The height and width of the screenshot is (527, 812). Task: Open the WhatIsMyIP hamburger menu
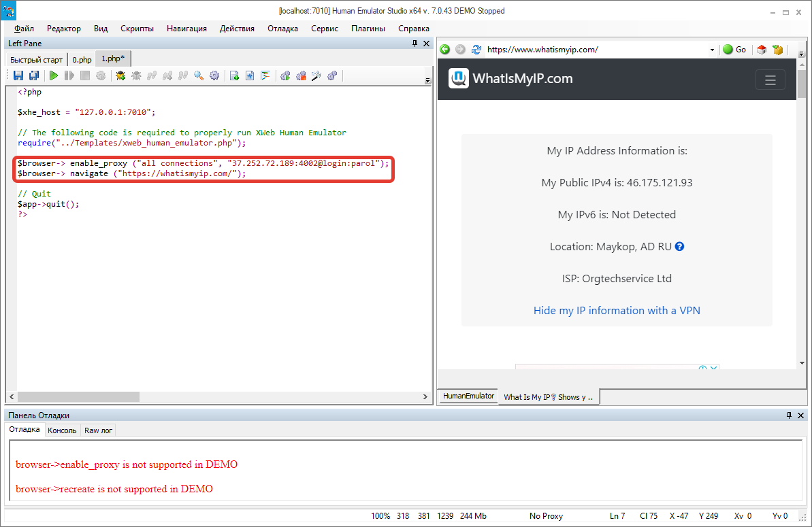(770, 80)
